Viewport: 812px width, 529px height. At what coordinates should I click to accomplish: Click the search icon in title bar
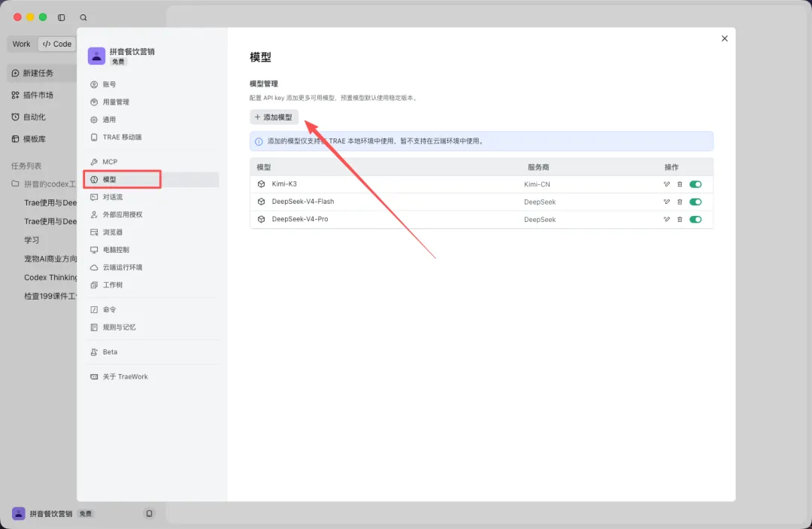pos(83,17)
